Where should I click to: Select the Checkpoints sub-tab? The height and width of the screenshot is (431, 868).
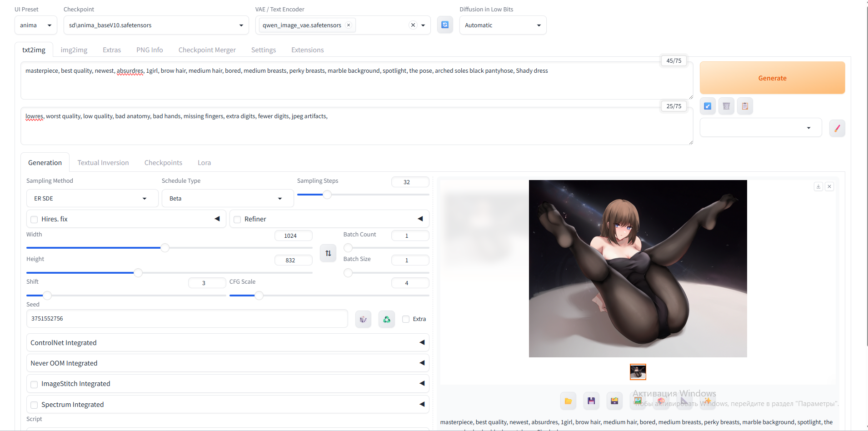163,163
